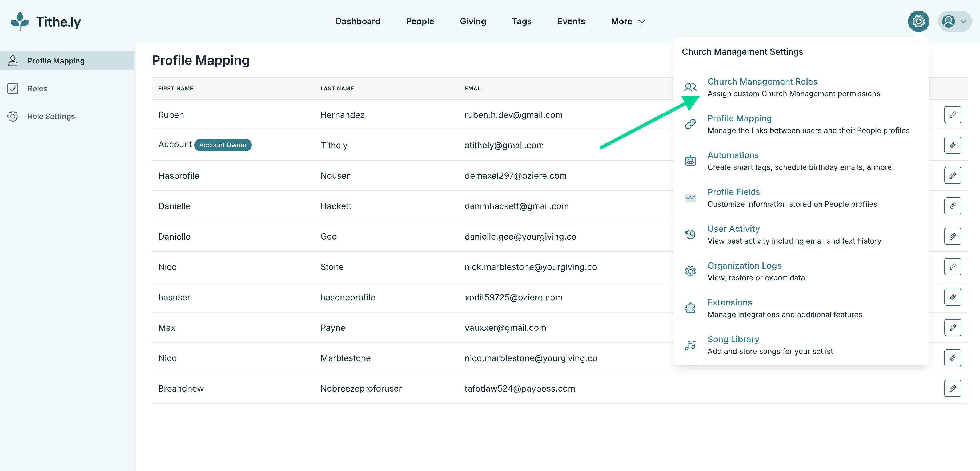
Task: Click email xodit59725@oziere.com
Action: (x=513, y=298)
